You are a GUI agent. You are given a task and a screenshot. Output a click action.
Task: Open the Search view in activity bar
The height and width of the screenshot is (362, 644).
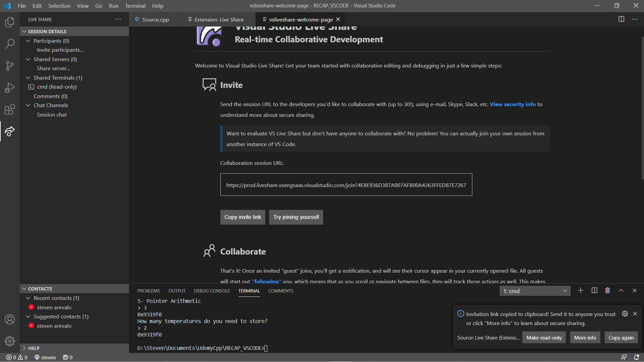(10, 44)
